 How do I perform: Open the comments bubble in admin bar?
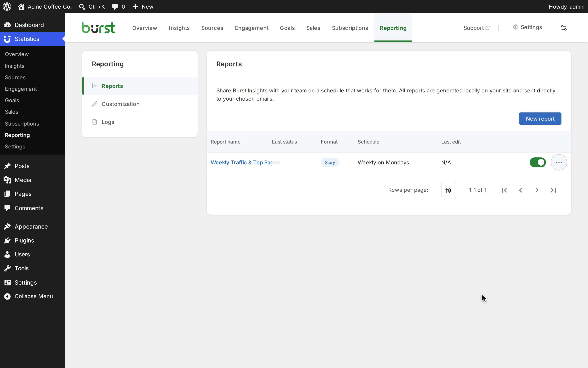118,7
